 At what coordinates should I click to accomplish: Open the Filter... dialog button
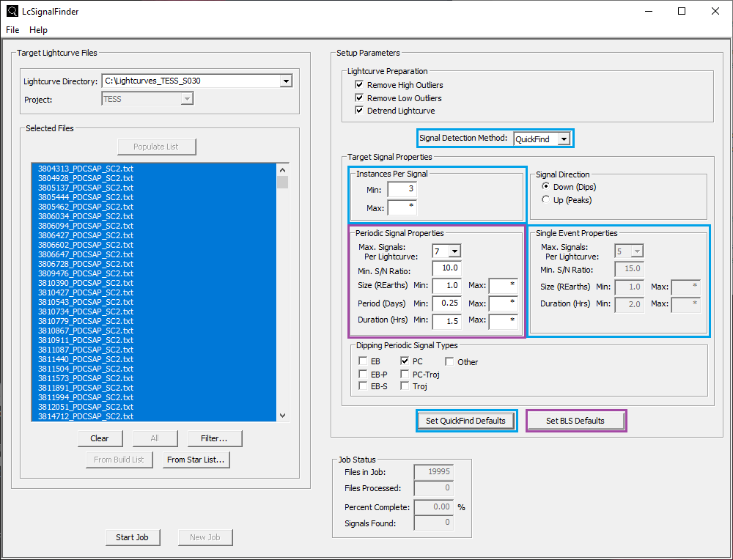point(213,438)
